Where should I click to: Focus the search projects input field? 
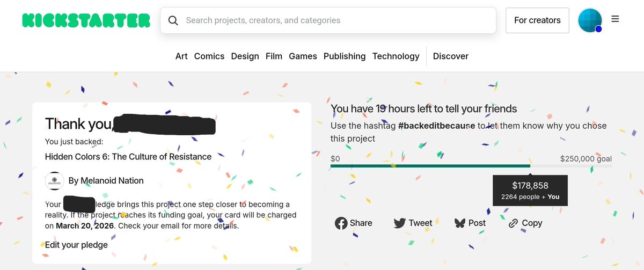(x=328, y=20)
